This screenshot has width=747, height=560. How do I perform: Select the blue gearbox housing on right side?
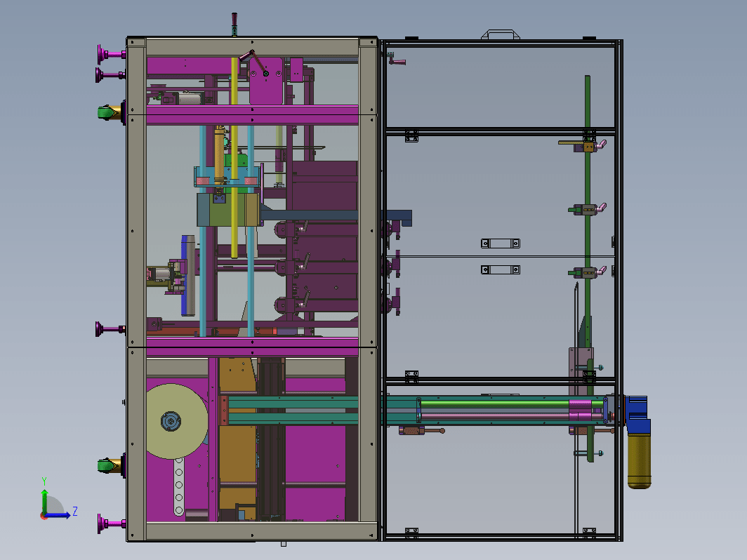coord(638,415)
